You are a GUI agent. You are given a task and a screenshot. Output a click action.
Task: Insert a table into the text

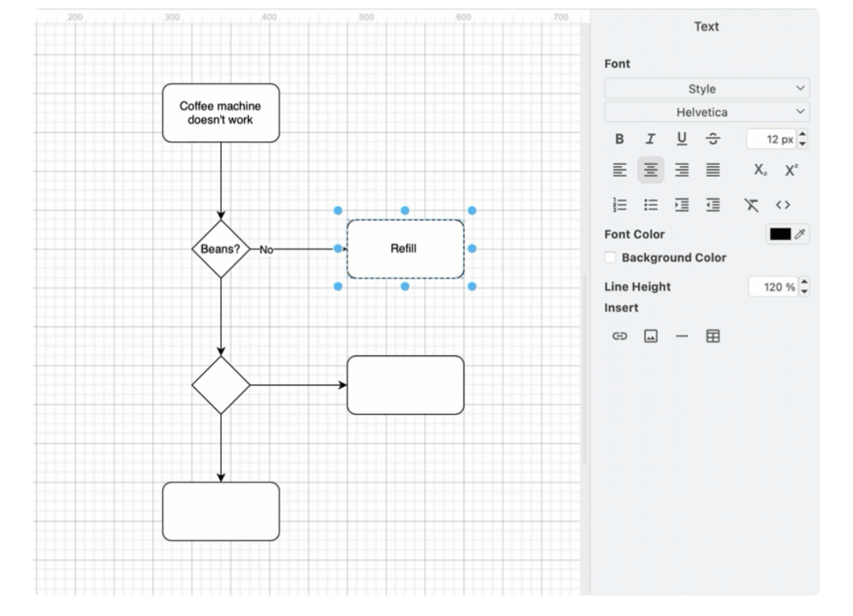[712, 336]
